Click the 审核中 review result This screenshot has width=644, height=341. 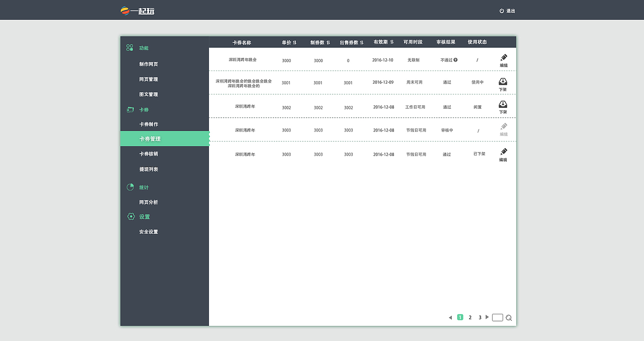click(x=447, y=130)
